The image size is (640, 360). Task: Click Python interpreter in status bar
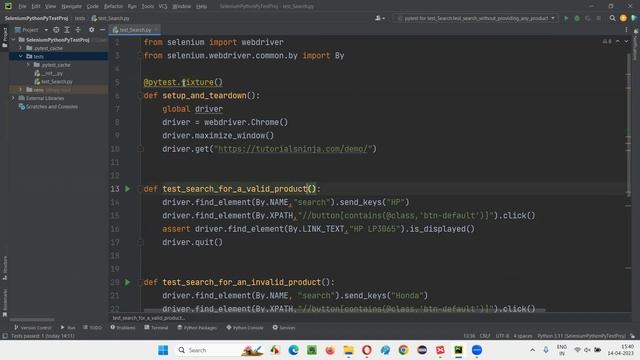coord(581,336)
